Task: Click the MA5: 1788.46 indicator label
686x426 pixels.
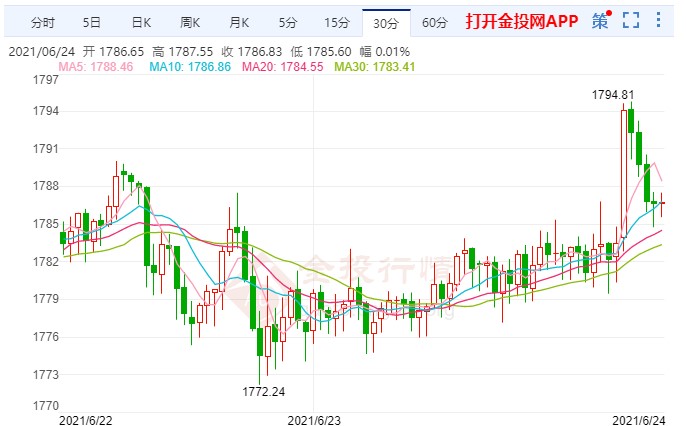Action: pyautogui.click(x=96, y=67)
